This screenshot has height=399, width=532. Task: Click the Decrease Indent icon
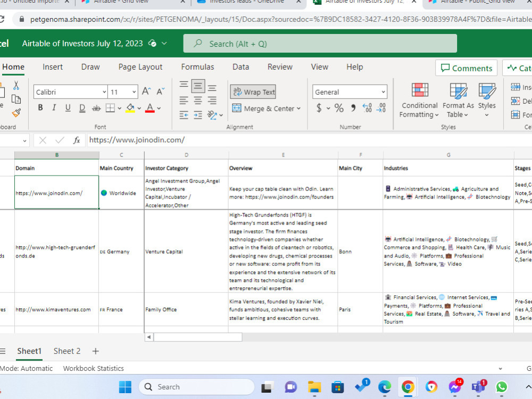(x=184, y=115)
